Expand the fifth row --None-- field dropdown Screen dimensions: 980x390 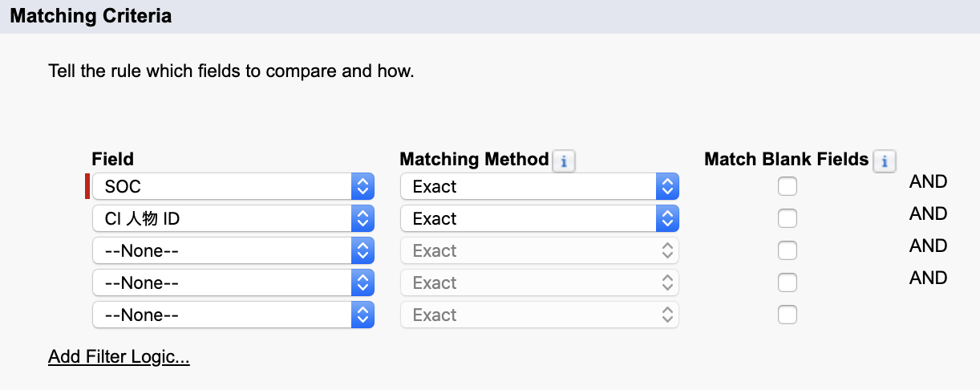point(233,315)
